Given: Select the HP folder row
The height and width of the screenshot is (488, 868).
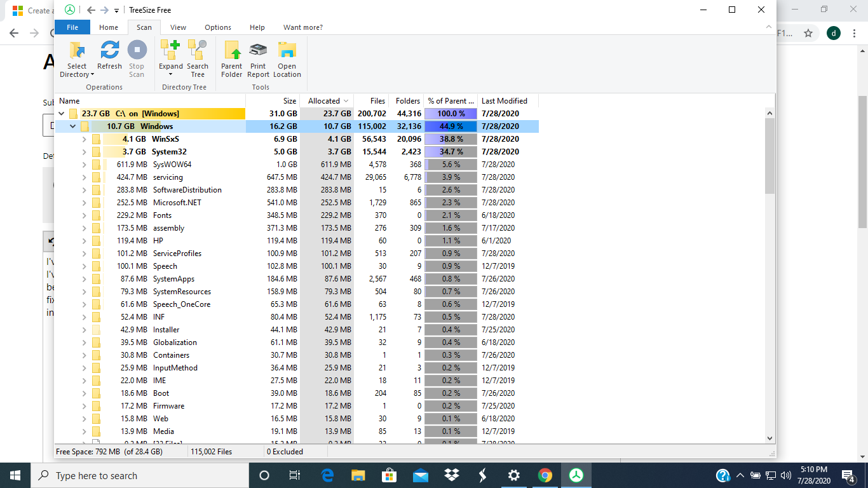Looking at the screenshot, I should tap(297, 241).
